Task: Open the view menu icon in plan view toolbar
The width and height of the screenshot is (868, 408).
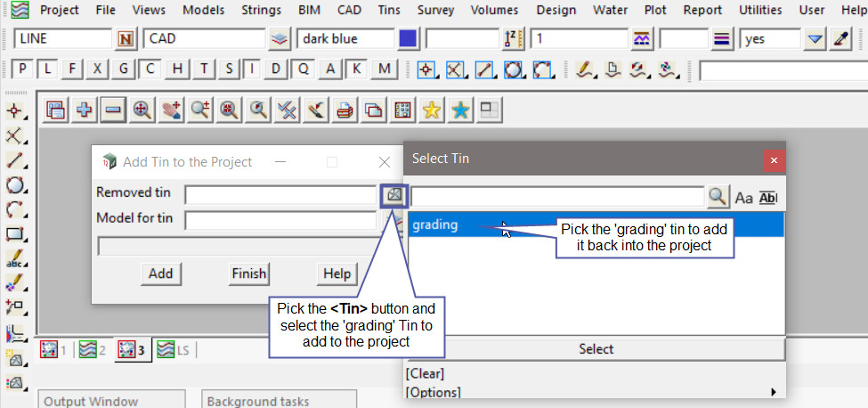Action: pyautogui.click(x=55, y=110)
